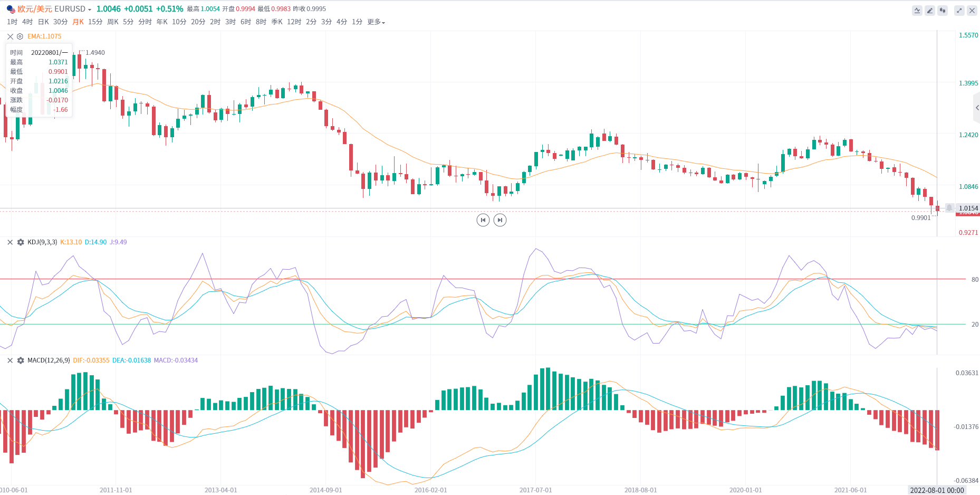Screen dimensions: 980x495
Task: Expand chart to fullscreen
Action: (959, 11)
